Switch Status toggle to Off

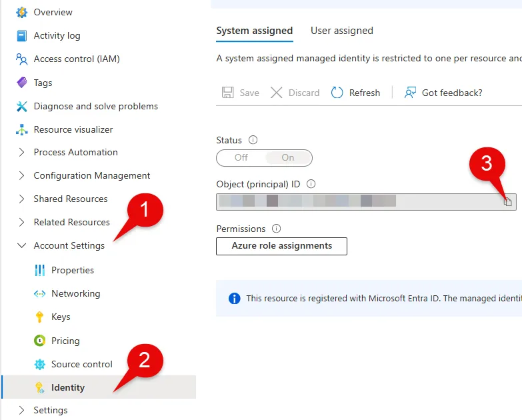pyautogui.click(x=241, y=158)
